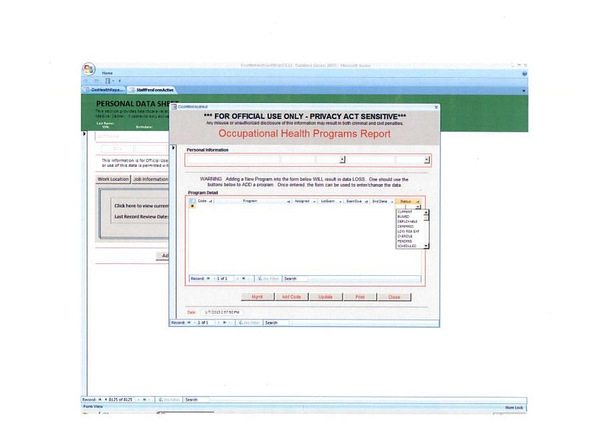The width and height of the screenshot is (615, 424).
Task: Expand the last Personal Information combo box
Action: point(427,160)
